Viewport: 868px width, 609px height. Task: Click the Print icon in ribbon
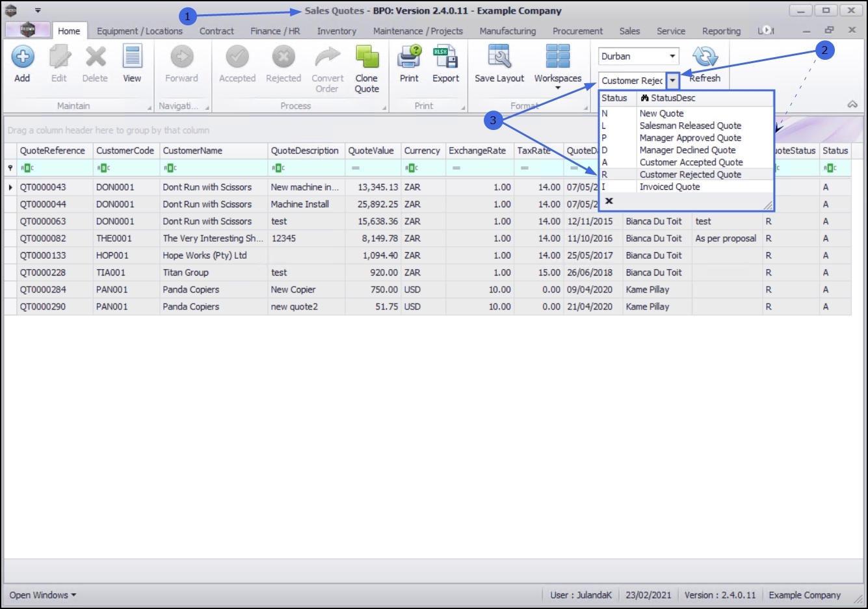[409, 57]
